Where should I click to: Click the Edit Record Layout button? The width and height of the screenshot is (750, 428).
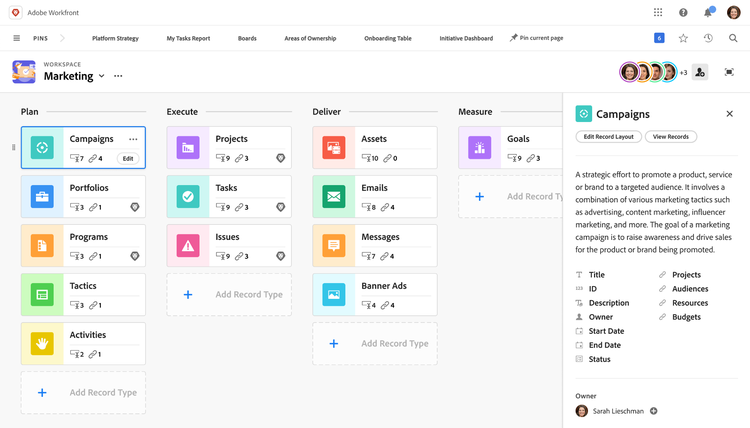tap(608, 137)
